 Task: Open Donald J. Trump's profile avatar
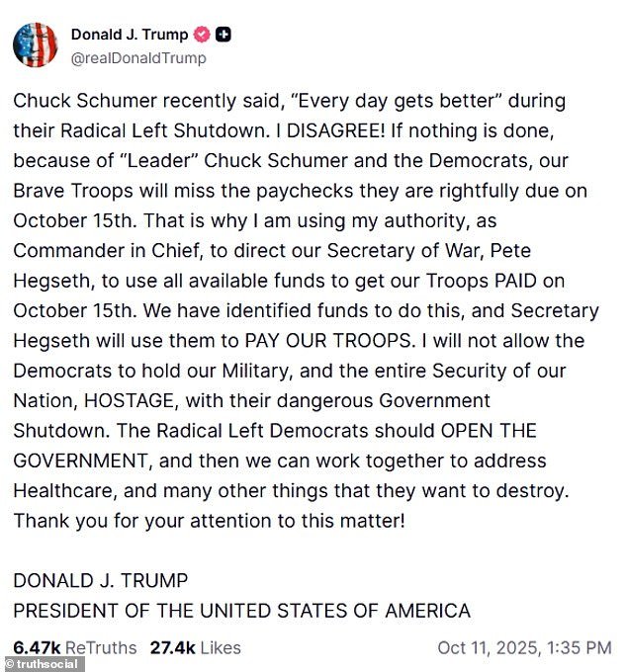35,44
